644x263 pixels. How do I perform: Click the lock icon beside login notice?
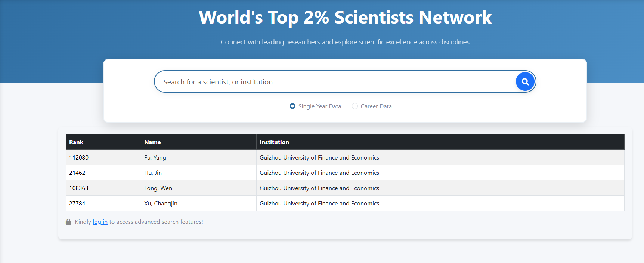click(68, 222)
